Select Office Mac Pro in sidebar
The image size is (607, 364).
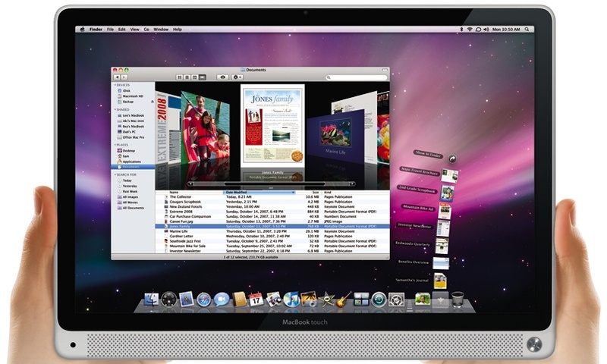point(131,137)
